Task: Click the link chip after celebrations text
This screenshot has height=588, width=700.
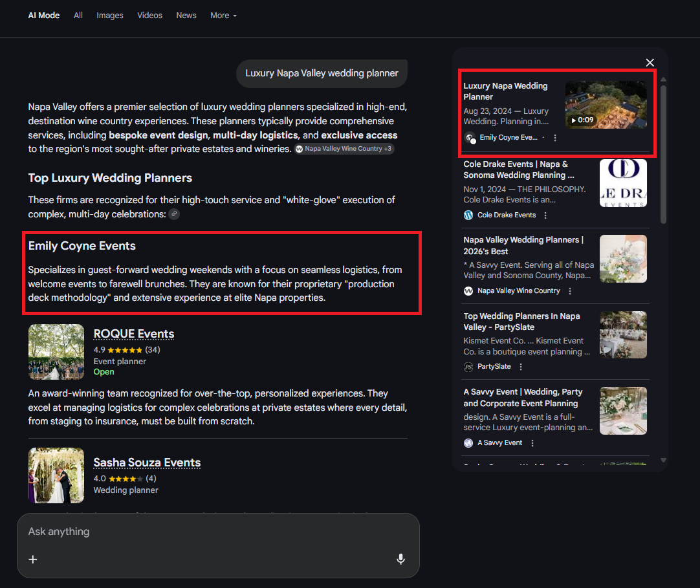Action: [175, 214]
